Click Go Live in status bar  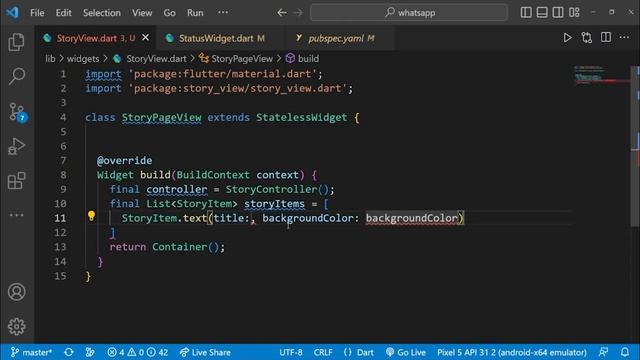point(406,352)
